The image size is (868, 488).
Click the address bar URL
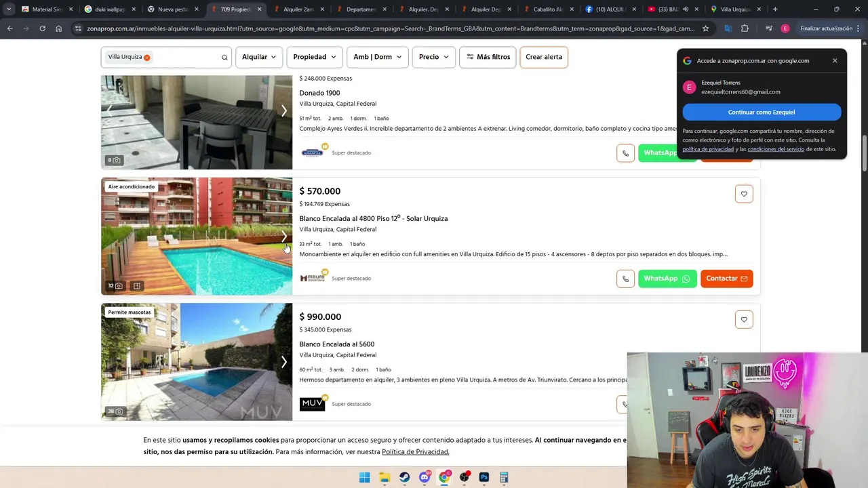pyautogui.click(x=391, y=28)
